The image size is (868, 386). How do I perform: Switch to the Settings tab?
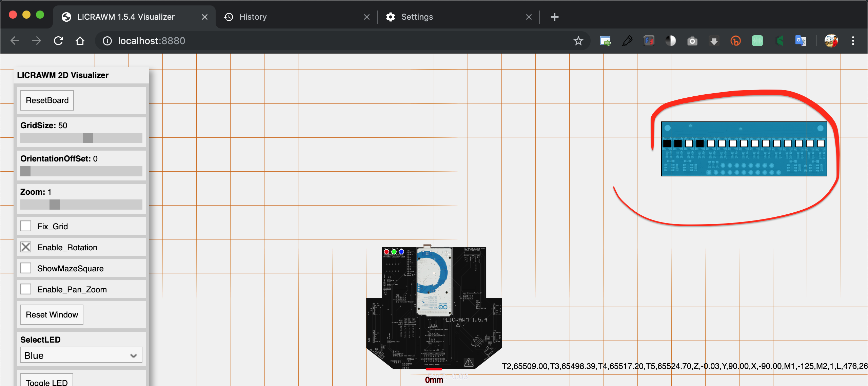pyautogui.click(x=417, y=17)
